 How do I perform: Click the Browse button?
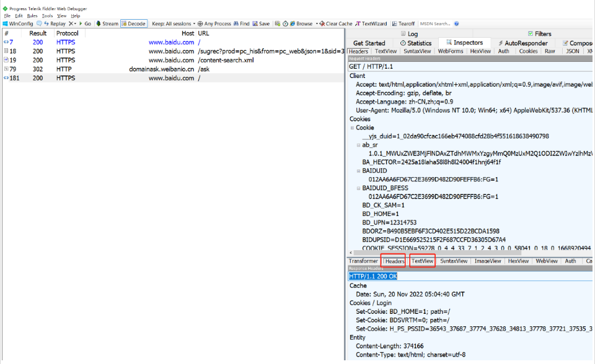coord(301,24)
